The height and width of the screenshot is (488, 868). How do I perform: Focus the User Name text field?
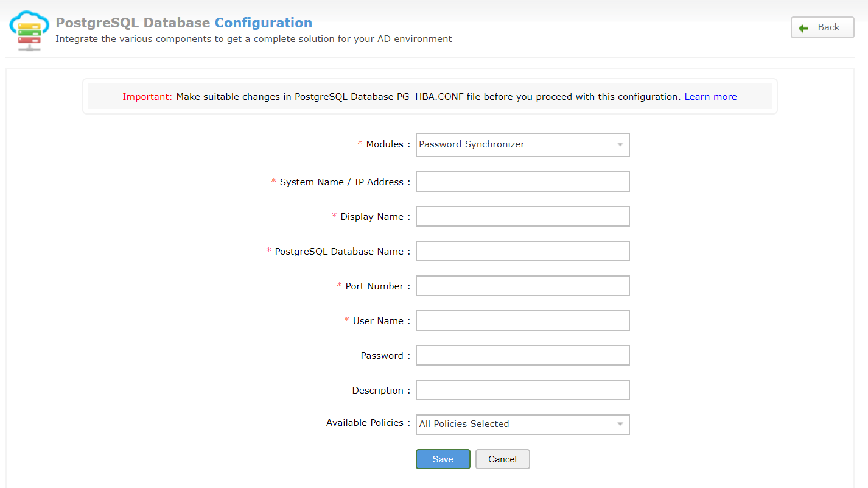pyautogui.click(x=522, y=320)
